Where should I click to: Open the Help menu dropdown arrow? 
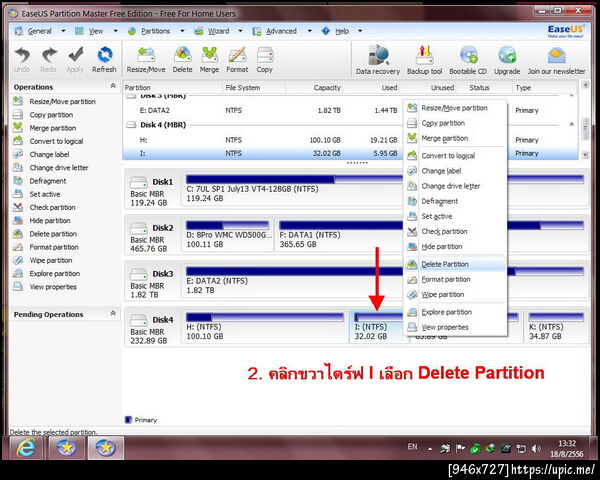360,31
